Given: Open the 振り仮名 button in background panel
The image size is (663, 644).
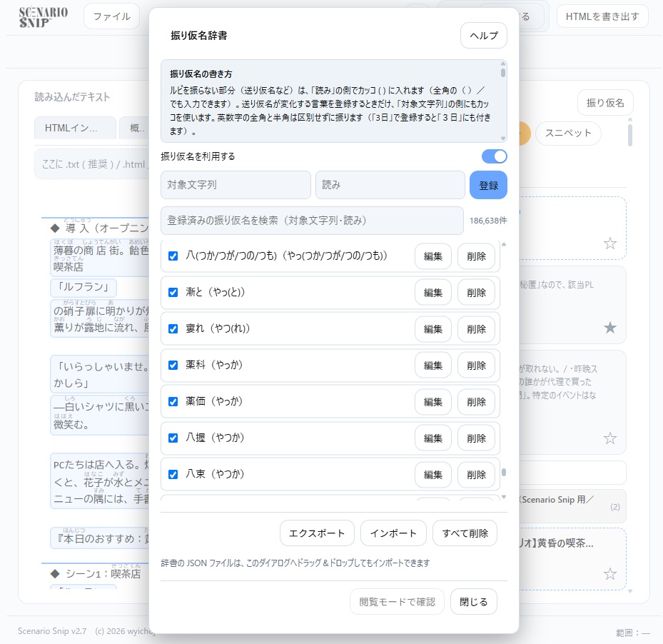Looking at the screenshot, I should click(605, 103).
